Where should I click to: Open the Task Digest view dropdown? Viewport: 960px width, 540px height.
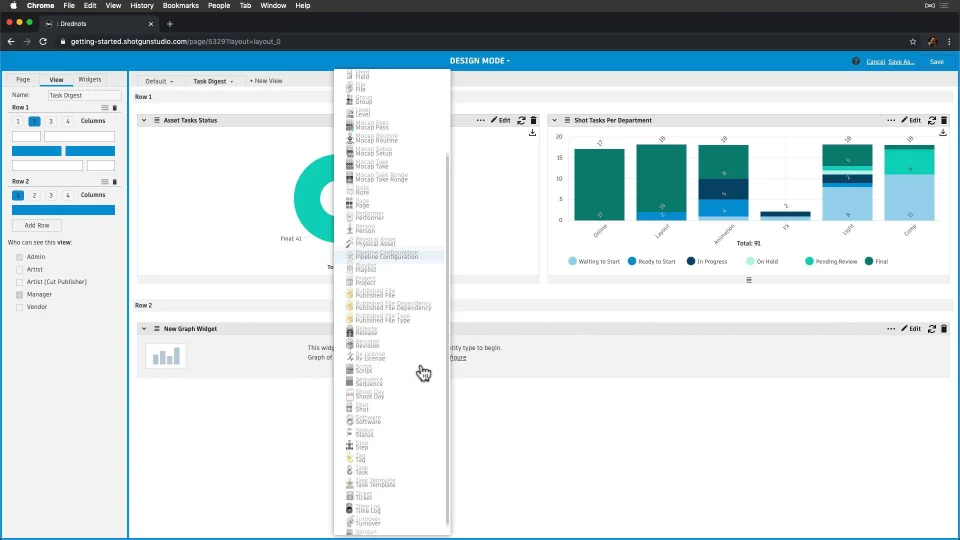point(213,81)
